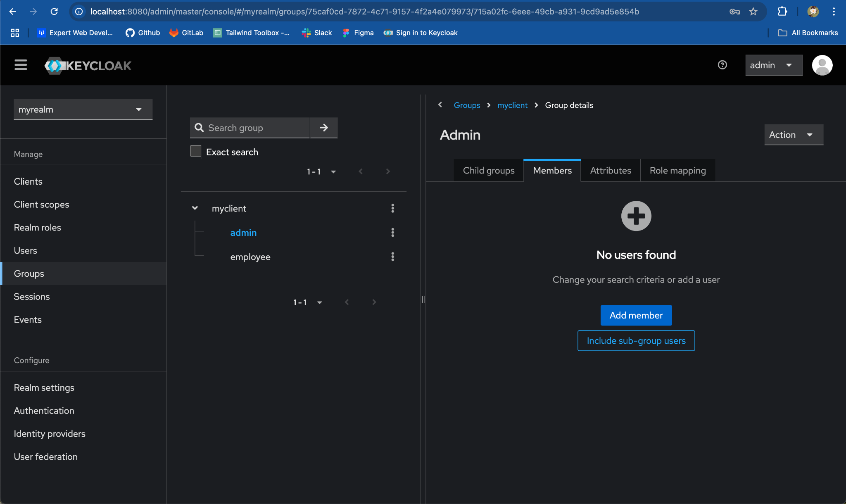Viewport: 846px width, 504px height.
Task: Click the help question mark icon
Action: click(722, 65)
